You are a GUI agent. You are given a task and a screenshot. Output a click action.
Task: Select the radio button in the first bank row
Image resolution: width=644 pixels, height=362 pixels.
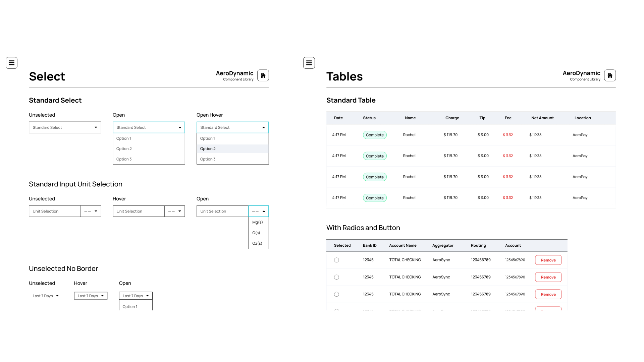pyautogui.click(x=336, y=260)
